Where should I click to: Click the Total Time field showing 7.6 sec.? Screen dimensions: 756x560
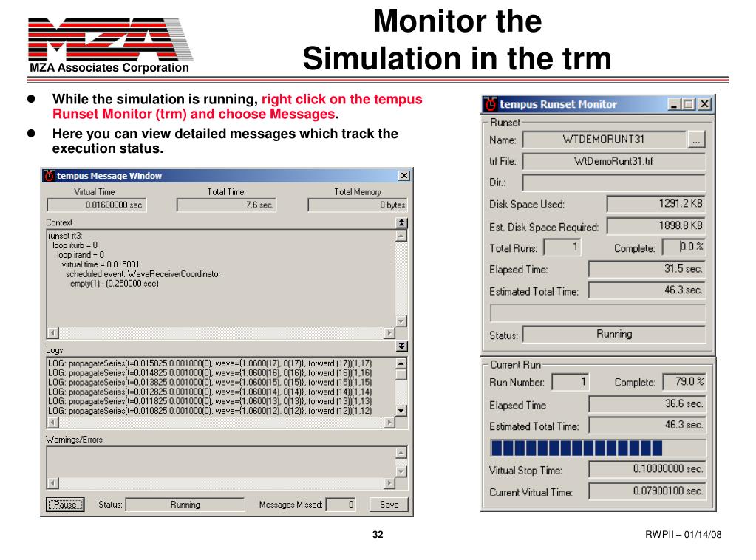pyautogui.click(x=227, y=205)
